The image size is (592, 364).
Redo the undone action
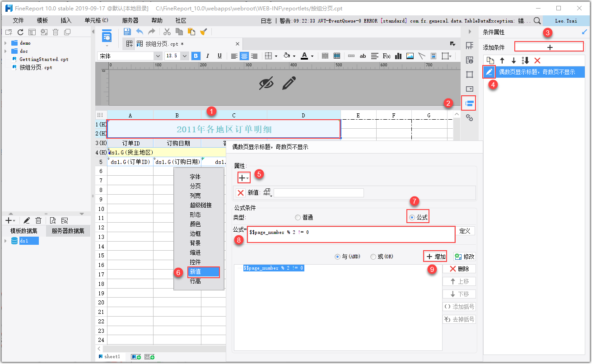[x=151, y=32]
